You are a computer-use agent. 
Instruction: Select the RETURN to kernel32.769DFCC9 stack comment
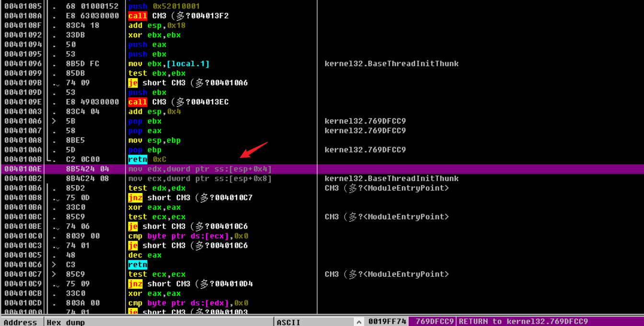point(523,321)
